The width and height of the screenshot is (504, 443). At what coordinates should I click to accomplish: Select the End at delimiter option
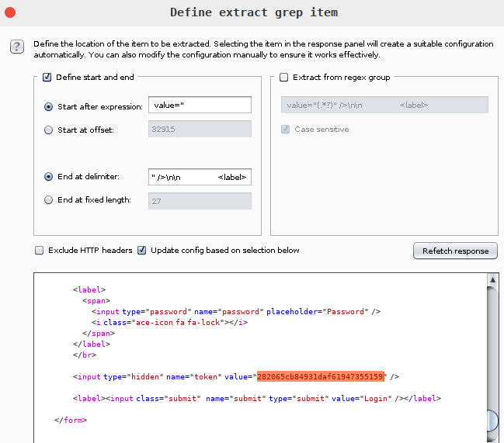coord(49,177)
